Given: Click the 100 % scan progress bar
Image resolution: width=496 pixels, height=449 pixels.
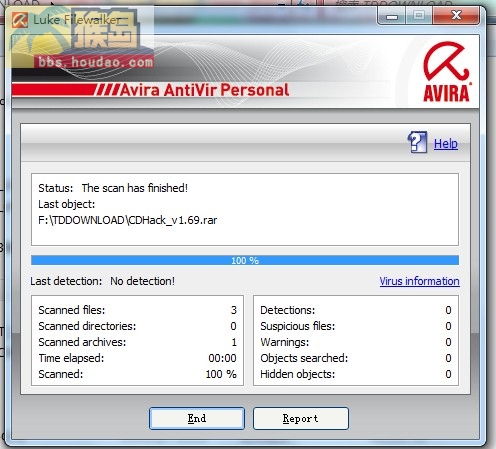Looking at the screenshot, I should pyautogui.click(x=245, y=260).
